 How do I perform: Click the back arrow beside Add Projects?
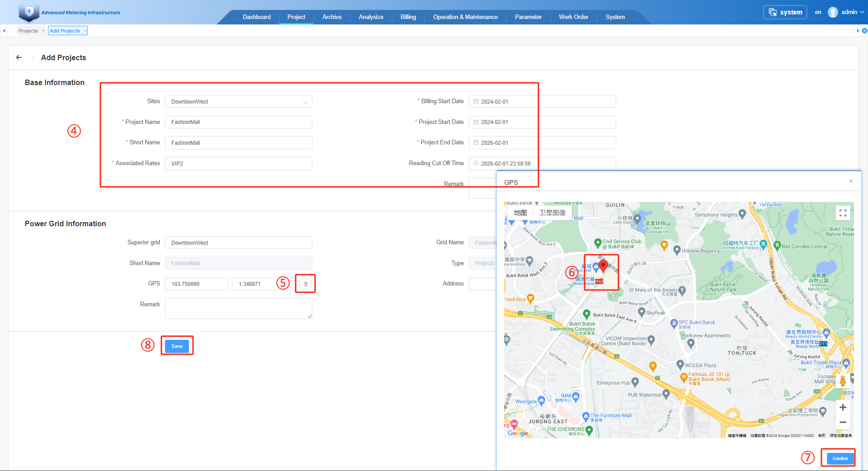pyautogui.click(x=19, y=57)
